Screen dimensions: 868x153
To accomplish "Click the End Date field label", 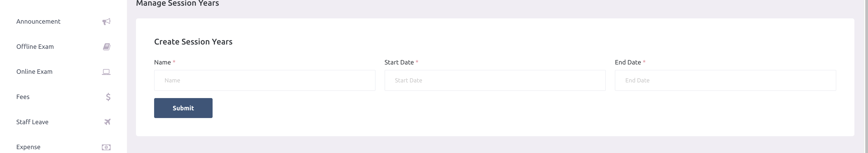I will click(628, 62).
